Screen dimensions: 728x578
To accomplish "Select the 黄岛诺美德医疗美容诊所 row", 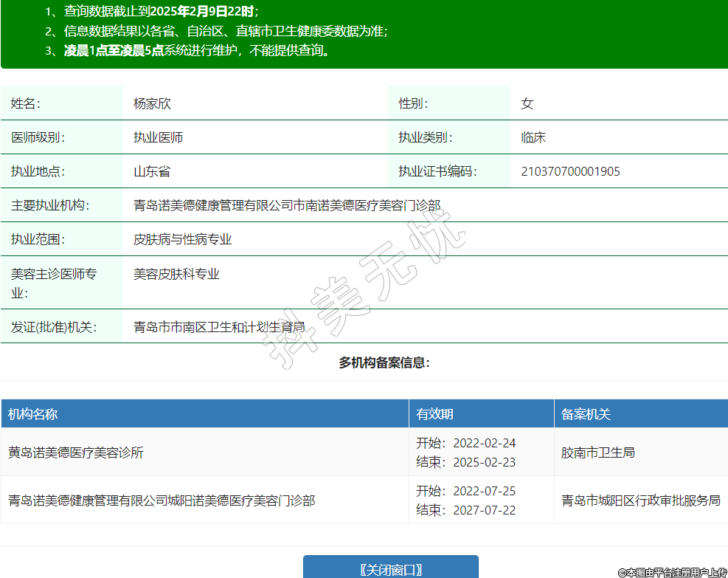I will [x=76, y=453].
